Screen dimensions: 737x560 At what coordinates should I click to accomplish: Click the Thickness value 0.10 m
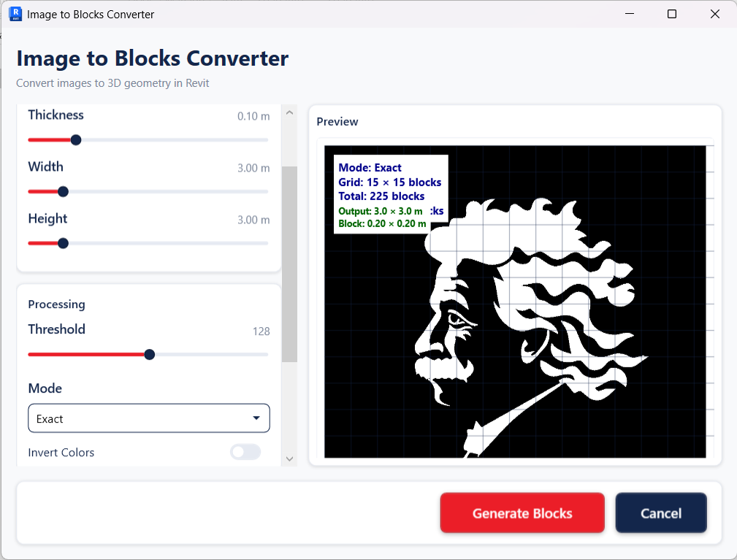point(253,116)
